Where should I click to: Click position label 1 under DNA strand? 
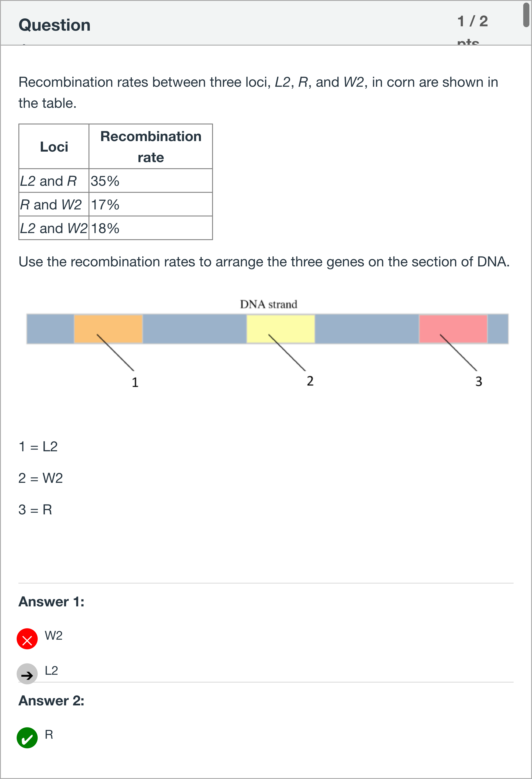tap(135, 382)
